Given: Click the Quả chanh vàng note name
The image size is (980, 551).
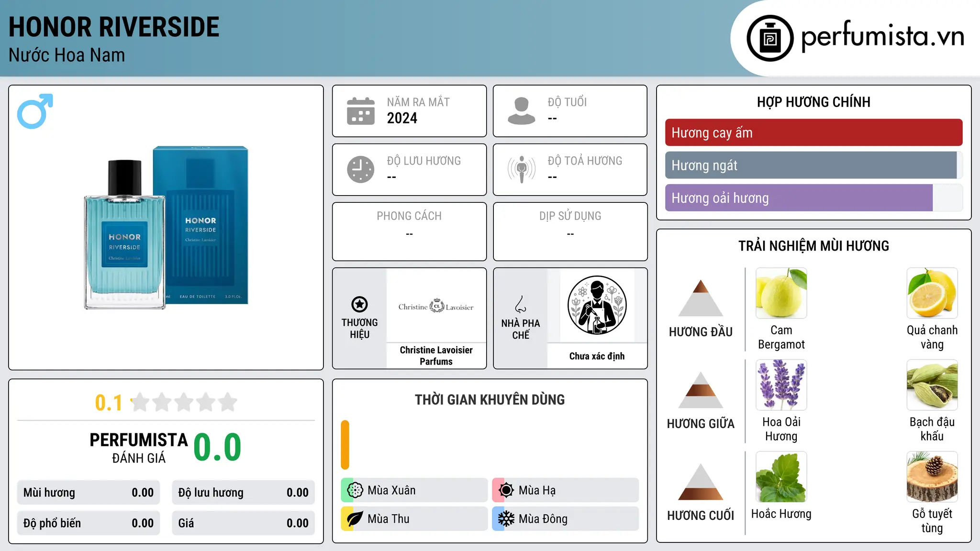Looking at the screenshot, I should [x=932, y=337].
